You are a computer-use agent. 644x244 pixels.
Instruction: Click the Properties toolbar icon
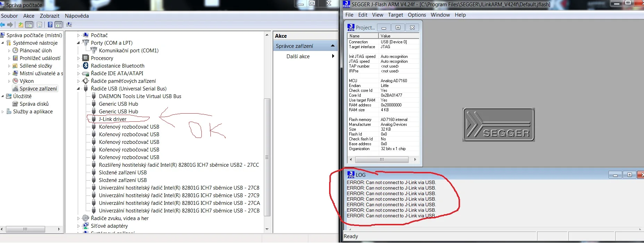click(40, 25)
